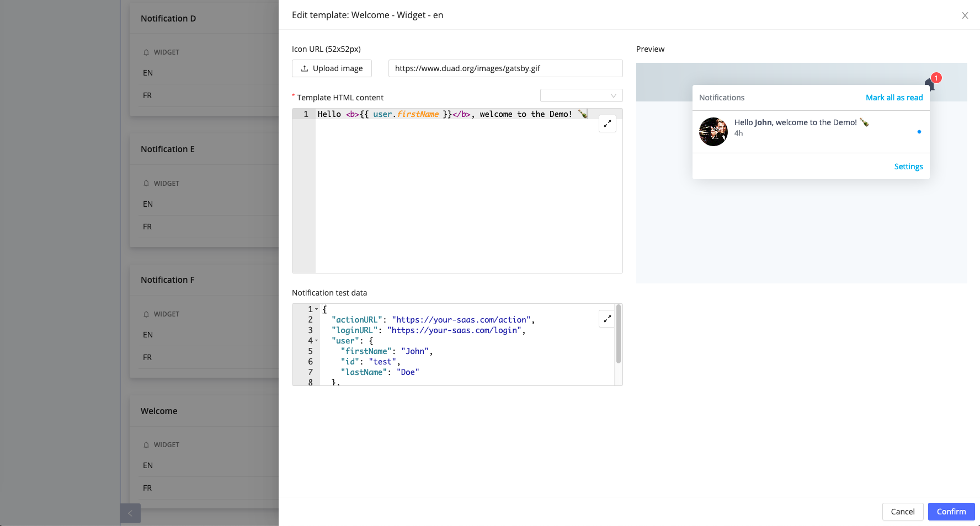
Task: Open Settings link in notification preview
Action: coord(908,167)
